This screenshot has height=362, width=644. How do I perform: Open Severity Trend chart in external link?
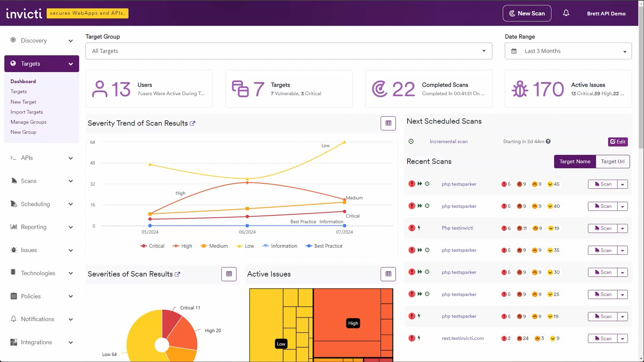(x=192, y=123)
